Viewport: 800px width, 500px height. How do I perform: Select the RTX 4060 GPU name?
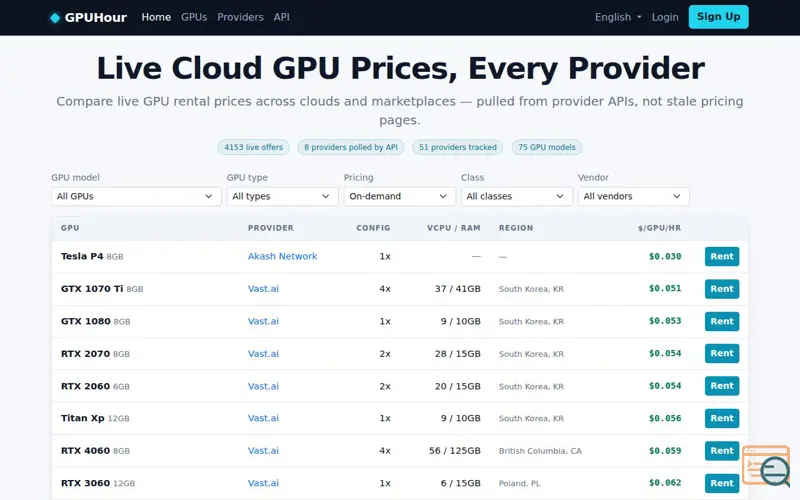pos(85,451)
